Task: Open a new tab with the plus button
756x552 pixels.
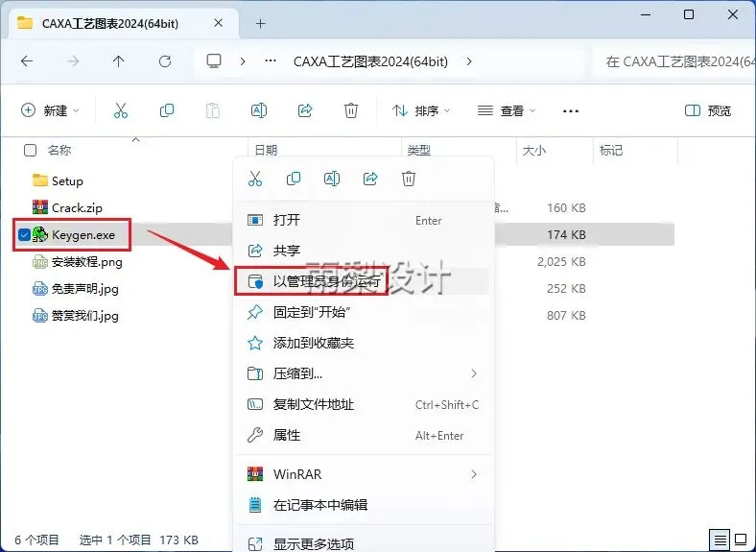Action: click(260, 23)
